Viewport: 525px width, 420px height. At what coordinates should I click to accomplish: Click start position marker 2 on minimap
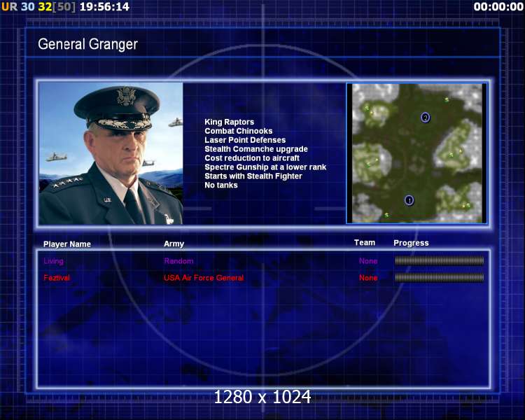tap(425, 118)
